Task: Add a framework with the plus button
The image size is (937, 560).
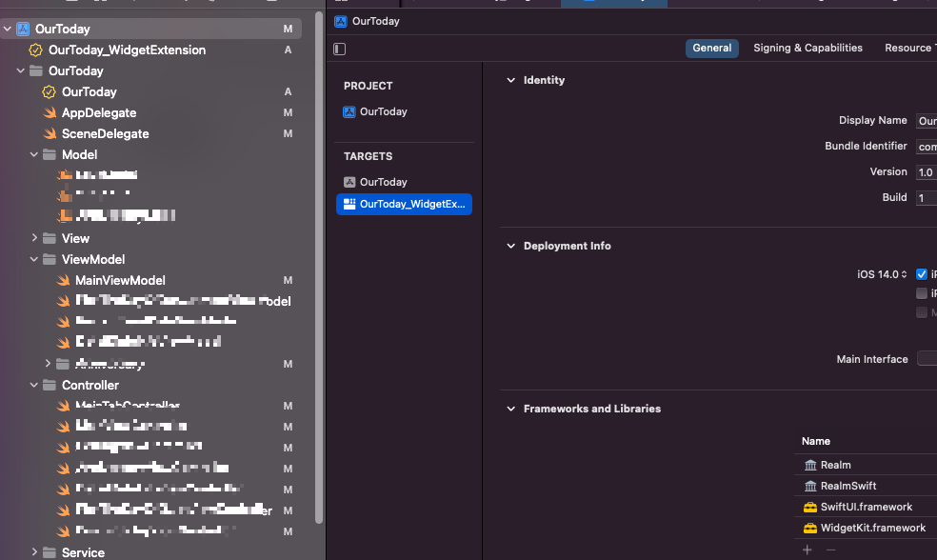Action: [x=807, y=550]
